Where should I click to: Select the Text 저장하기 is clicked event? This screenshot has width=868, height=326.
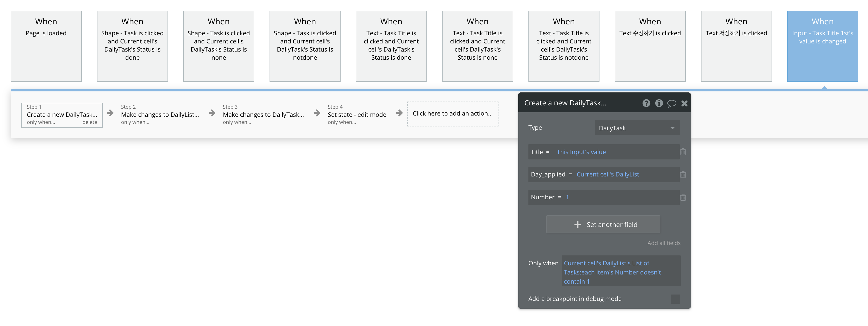coord(736,46)
